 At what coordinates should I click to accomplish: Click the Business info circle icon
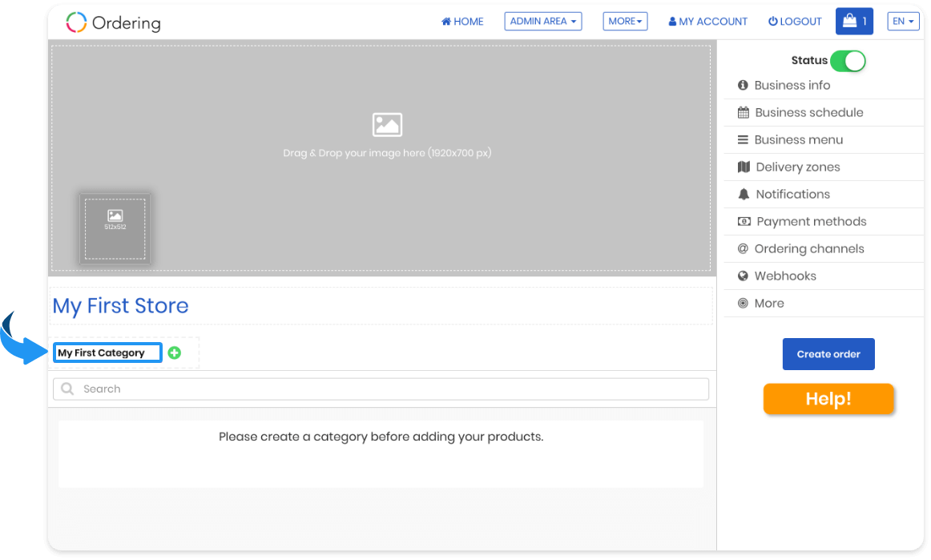tap(743, 85)
